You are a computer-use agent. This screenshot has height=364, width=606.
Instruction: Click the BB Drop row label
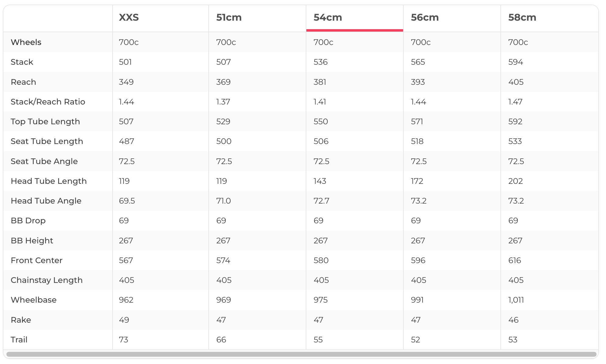pos(28,221)
